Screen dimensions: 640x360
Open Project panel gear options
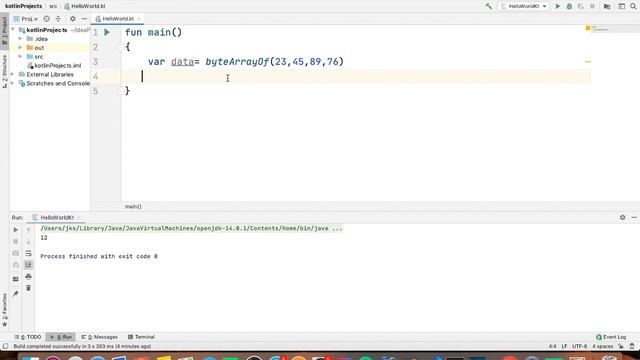73,19
